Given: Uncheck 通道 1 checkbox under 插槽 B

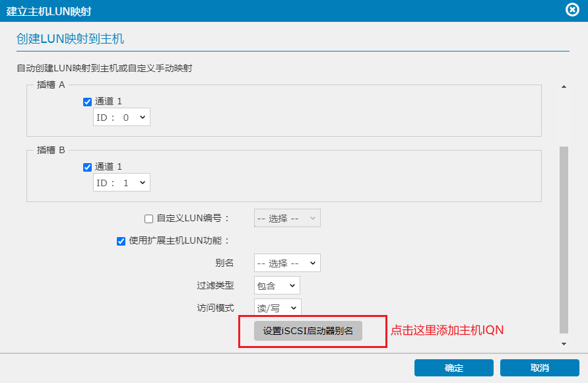Looking at the screenshot, I should point(87,167).
